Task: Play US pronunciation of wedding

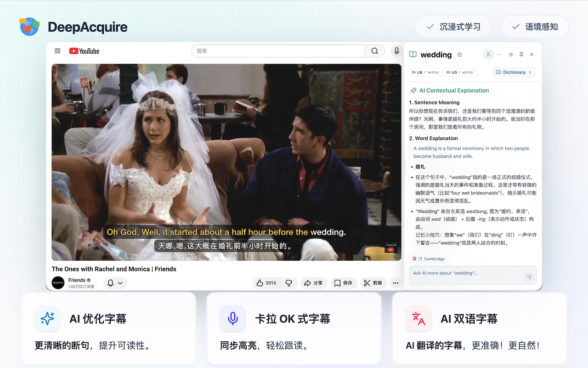Action: point(460,72)
